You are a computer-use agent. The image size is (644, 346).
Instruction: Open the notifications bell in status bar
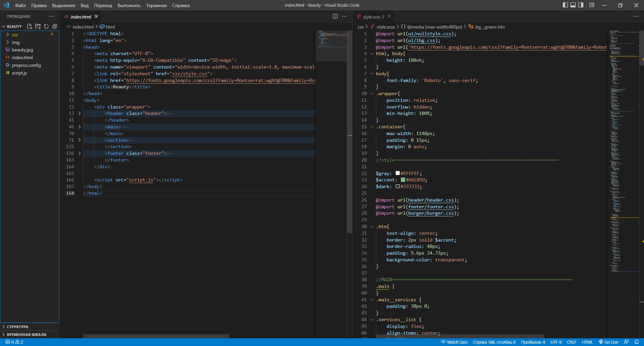[x=636, y=342]
